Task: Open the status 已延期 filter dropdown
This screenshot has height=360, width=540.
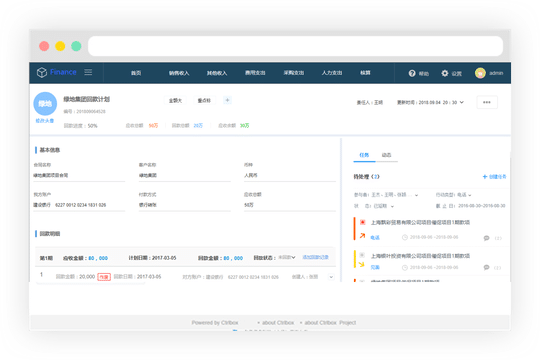Action: click(392, 206)
